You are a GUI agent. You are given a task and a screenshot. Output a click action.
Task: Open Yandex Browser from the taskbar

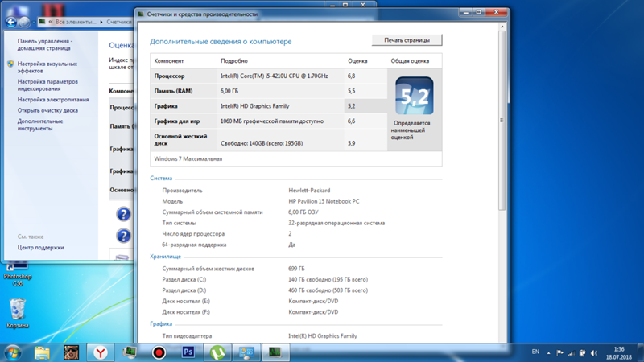coord(100,352)
